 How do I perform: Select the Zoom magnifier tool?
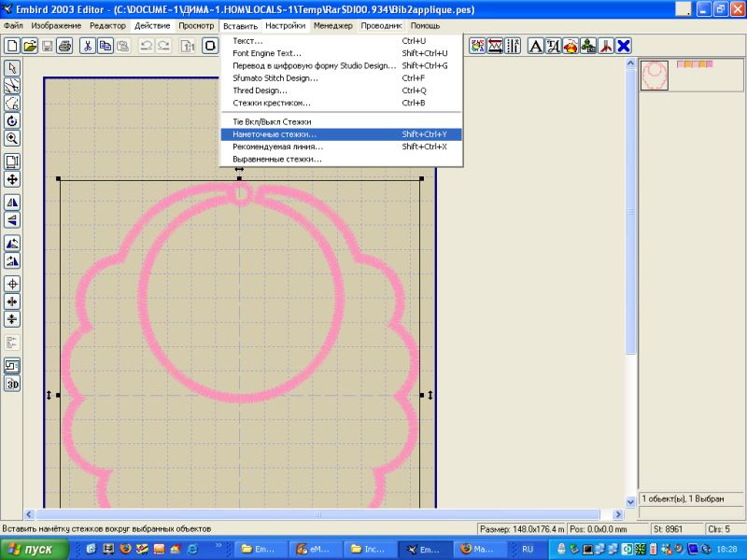(12, 138)
